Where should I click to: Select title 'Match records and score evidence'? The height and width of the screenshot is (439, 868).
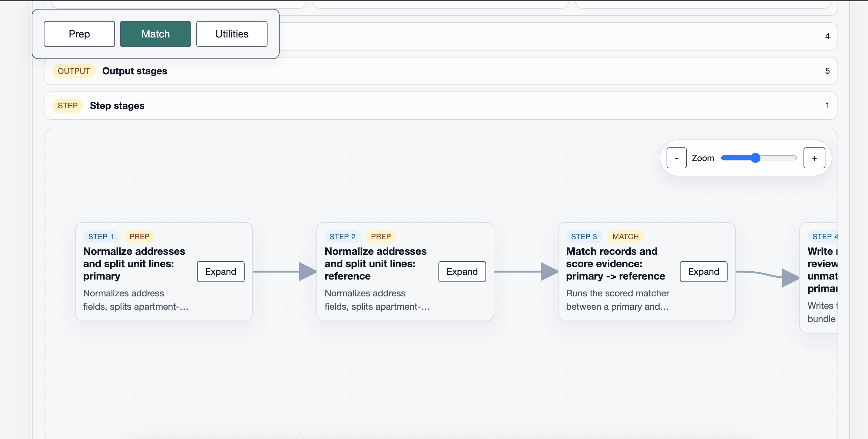tap(615, 264)
